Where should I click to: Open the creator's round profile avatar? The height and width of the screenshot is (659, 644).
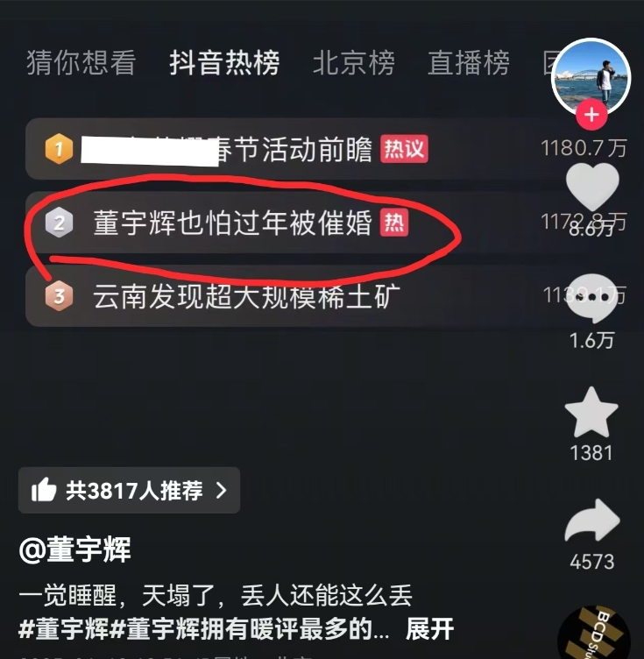tap(591, 76)
